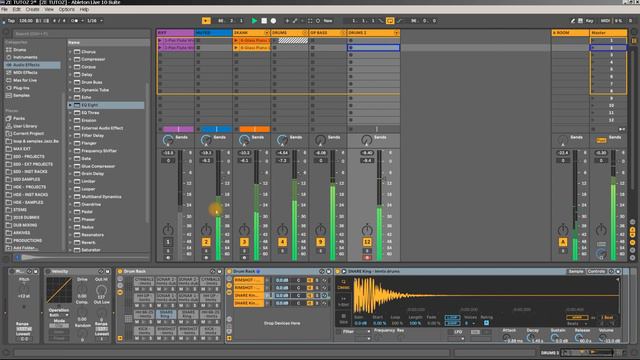Launch first Grand Piano clip on SKANK track

click(236, 40)
